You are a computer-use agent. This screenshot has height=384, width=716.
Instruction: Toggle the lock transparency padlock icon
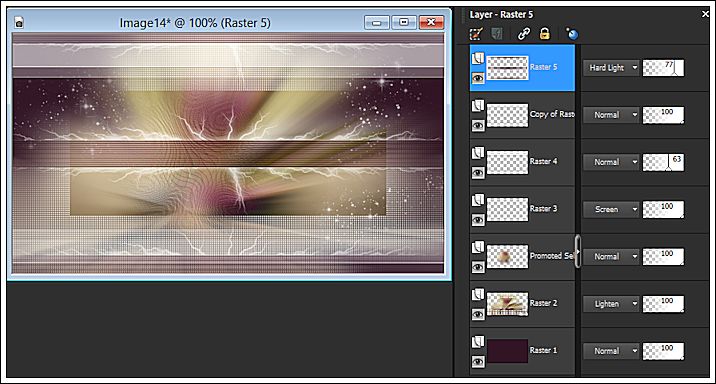point(544,33)
